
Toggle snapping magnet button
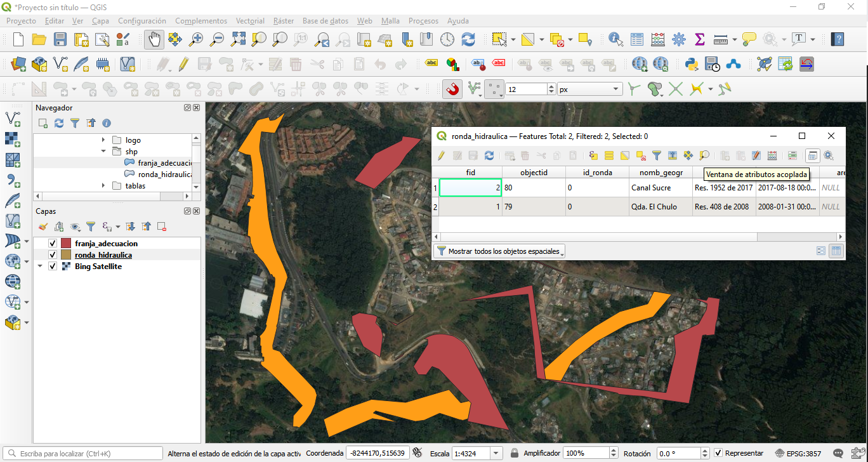coord(452,89)
